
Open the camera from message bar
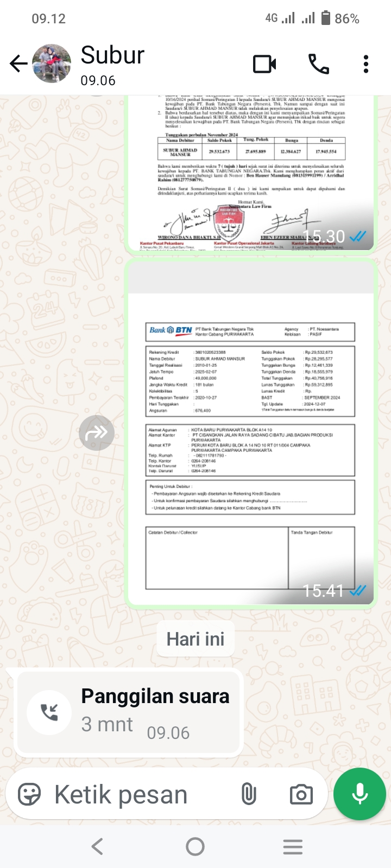pyautogui.click(x=301, y=795)
